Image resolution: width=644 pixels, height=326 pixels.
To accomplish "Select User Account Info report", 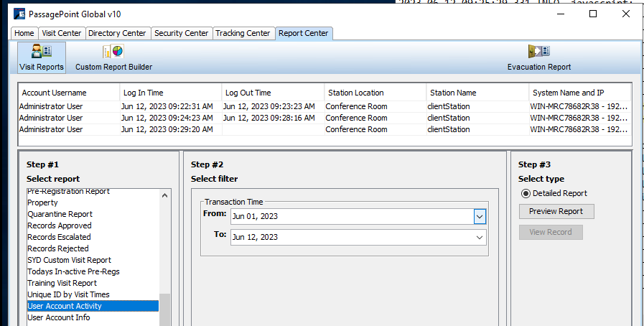I will [x=59, y=317].
